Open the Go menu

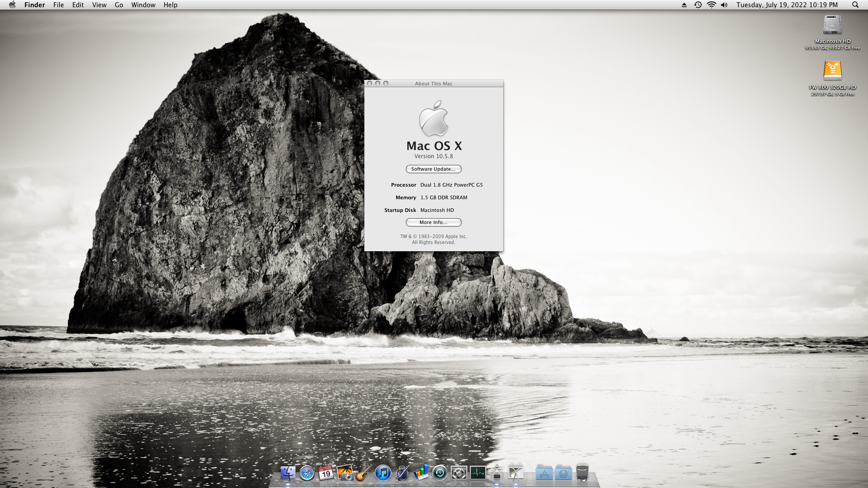click(119, 5)
